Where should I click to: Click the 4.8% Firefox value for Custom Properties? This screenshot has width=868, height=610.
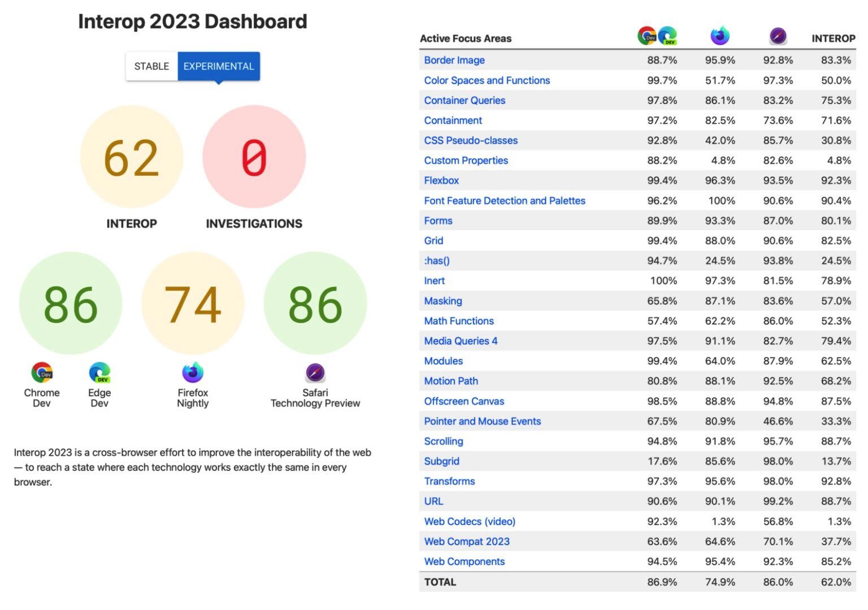723,160
